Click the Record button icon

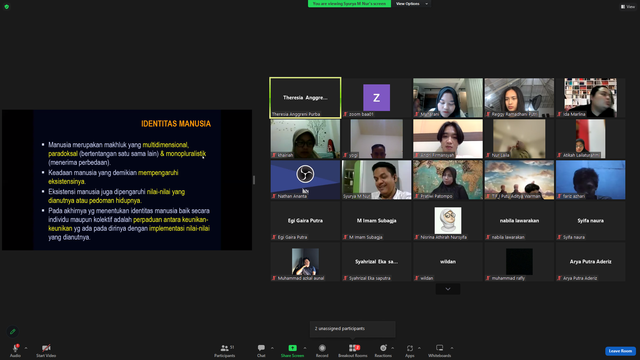(x=322, y=348)
